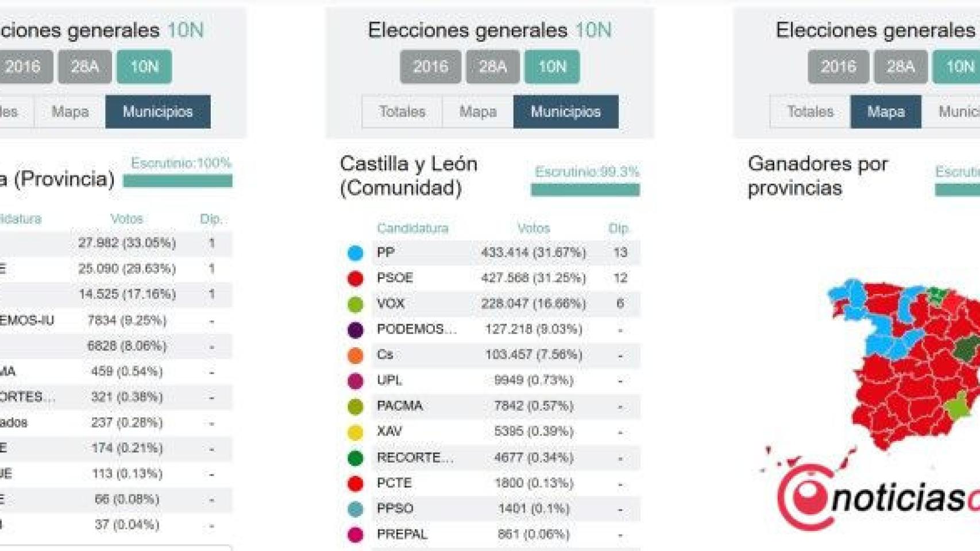The image size is (980, 551).
Task: Click the PACMA olive party dot
Action: (x=356, y=406)
